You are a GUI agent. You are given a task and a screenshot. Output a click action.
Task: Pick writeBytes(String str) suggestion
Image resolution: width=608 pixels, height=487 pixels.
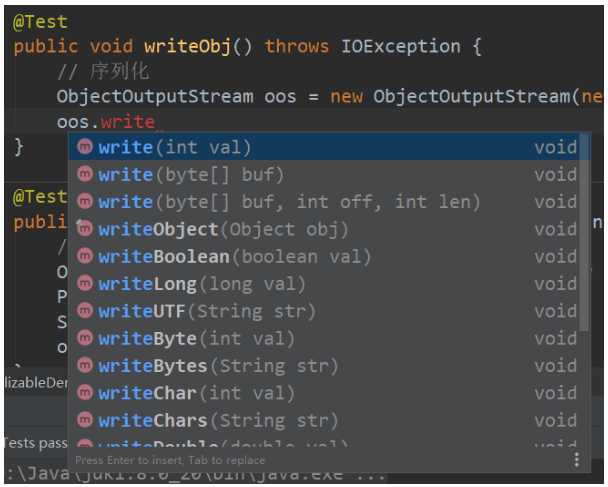point(326,366)
